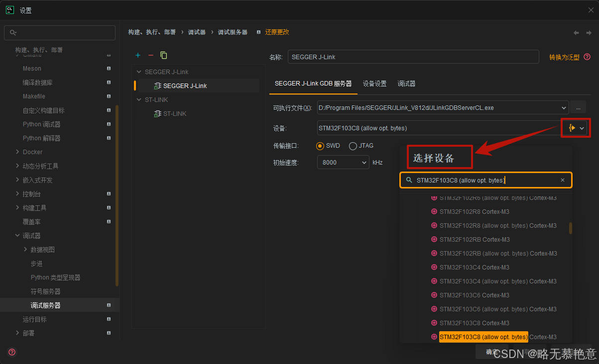Expand the 部署 node
The height and width of the screenshot is (364, 599).
(x=17, y=333)
